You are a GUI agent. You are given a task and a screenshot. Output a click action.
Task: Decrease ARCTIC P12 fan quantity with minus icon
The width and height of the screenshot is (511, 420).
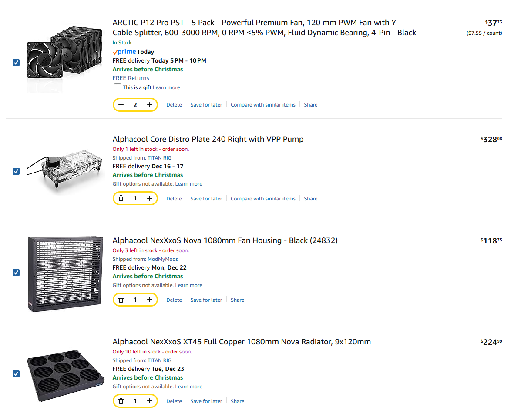pyautogui.click(x=121, y=105)
